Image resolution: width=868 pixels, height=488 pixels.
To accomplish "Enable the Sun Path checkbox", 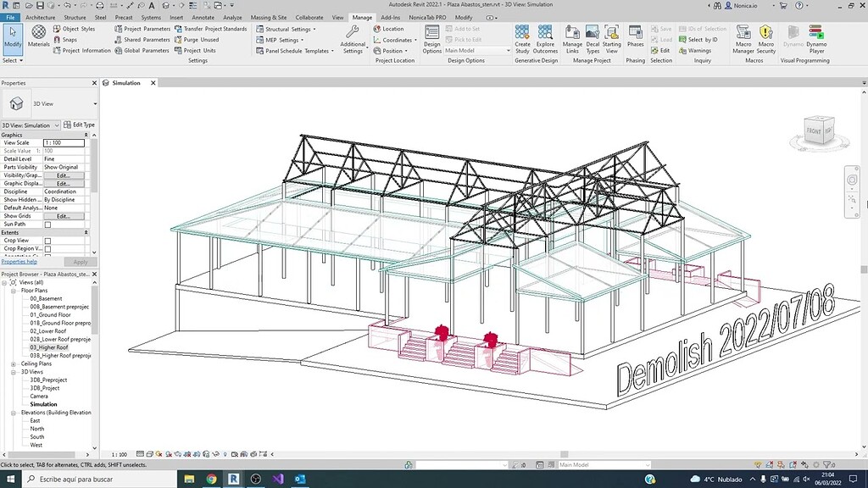I will click(x=48, y=224).
